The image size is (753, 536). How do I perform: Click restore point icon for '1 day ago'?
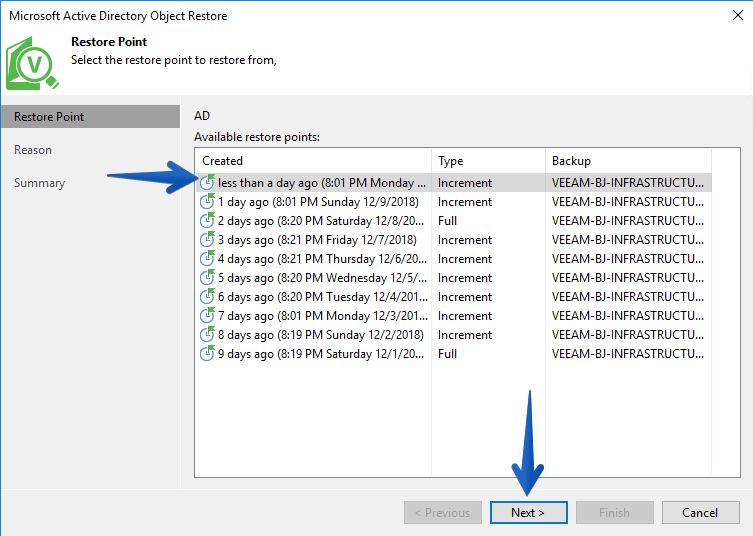(x=207, y=201)
